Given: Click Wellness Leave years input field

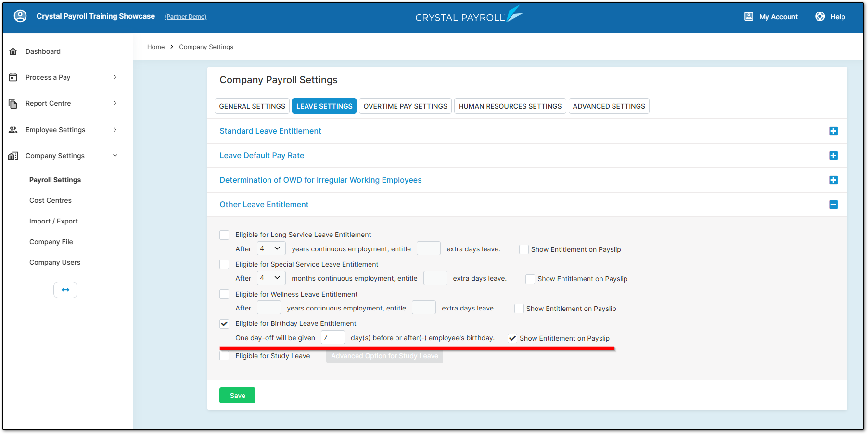Looking at the screenshot, I should coord(269,308).
